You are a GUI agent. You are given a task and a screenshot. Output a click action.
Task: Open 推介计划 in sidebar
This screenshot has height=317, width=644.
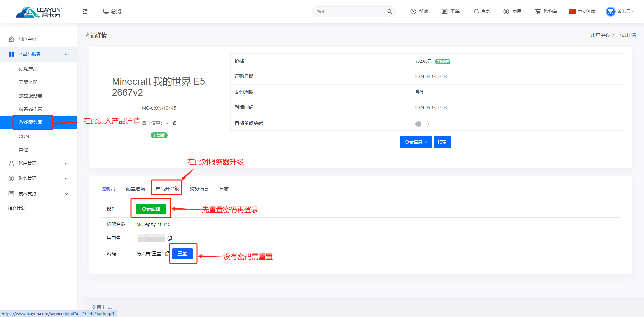pos(17,208)
